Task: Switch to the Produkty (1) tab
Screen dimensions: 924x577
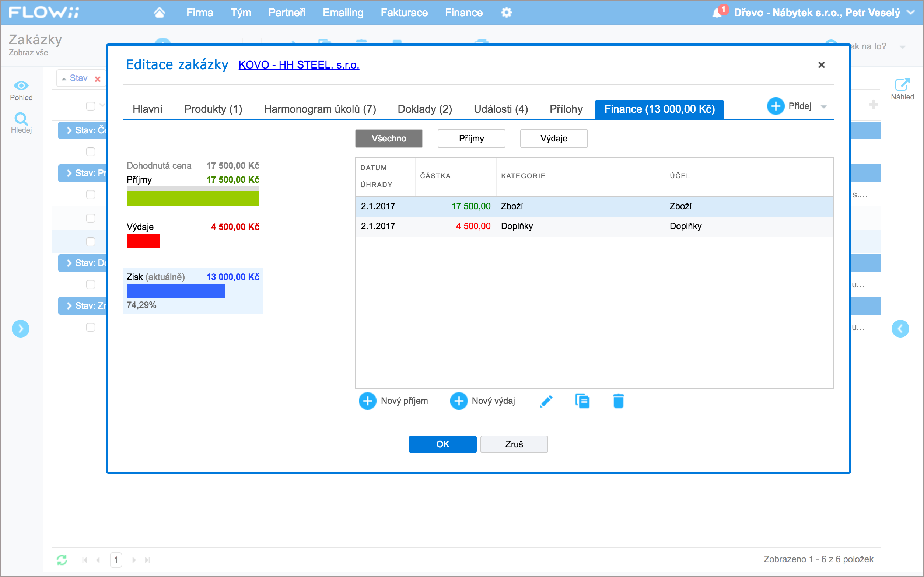Action: [213, 109]
